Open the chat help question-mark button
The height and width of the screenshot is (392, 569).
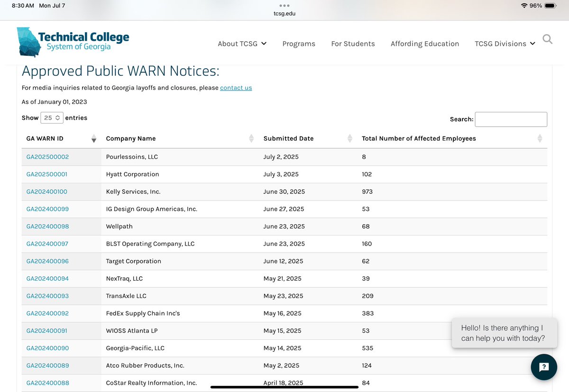click(544, 367)
